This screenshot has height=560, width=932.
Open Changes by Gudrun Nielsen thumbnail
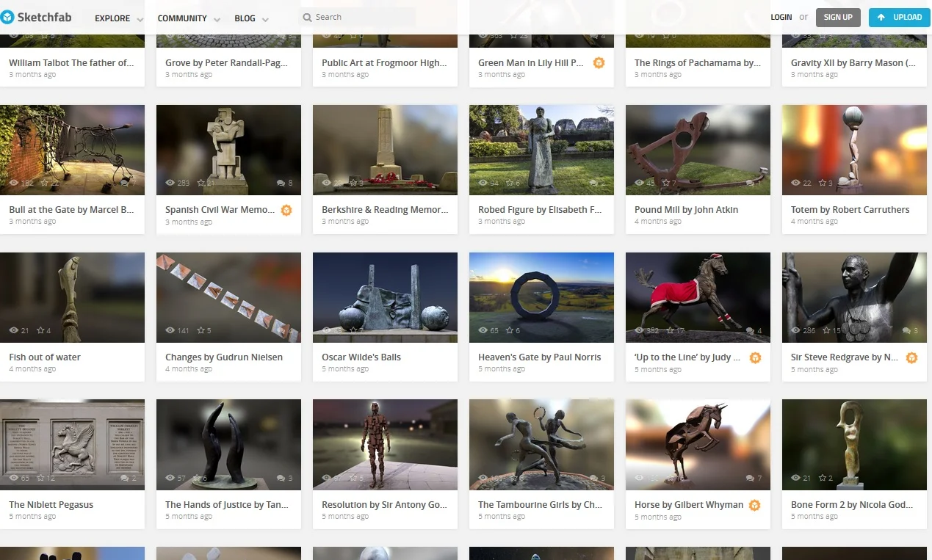228,297
